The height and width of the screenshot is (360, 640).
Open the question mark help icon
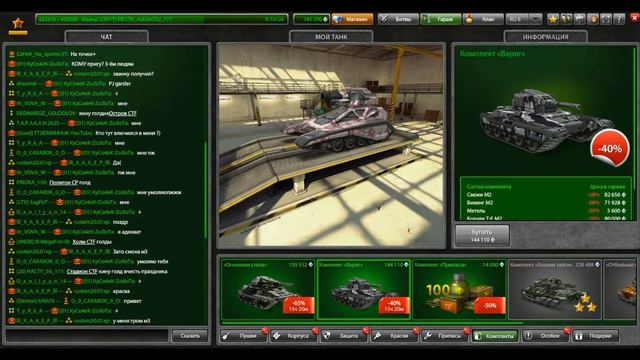(x=619, y=19)
